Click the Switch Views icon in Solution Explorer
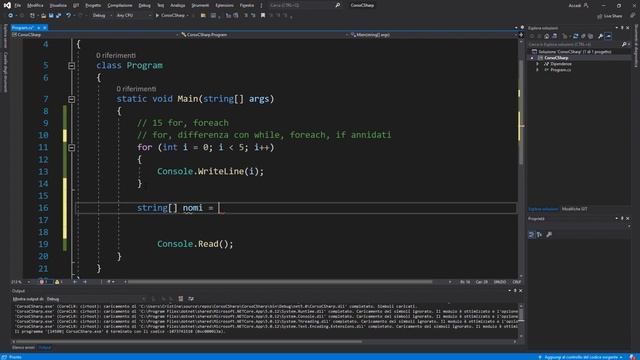The width and height of the screenshot is (640, 360). click(554, 36)
